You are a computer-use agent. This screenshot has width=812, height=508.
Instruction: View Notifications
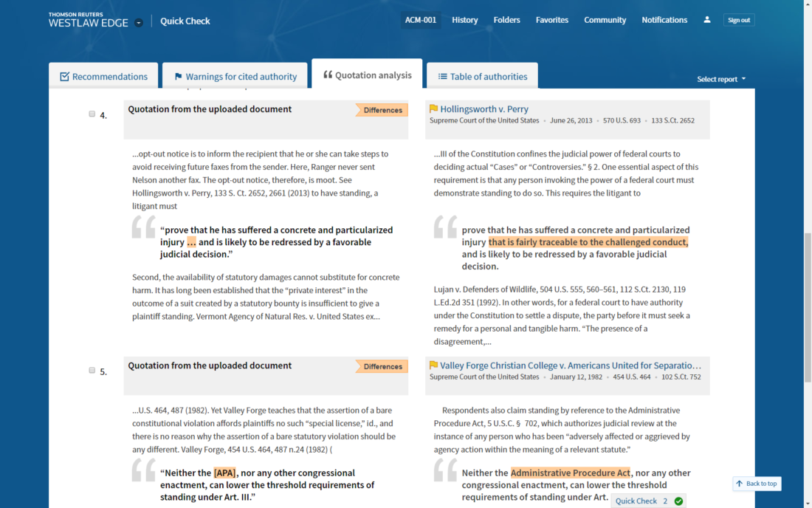tap(664, 20)
